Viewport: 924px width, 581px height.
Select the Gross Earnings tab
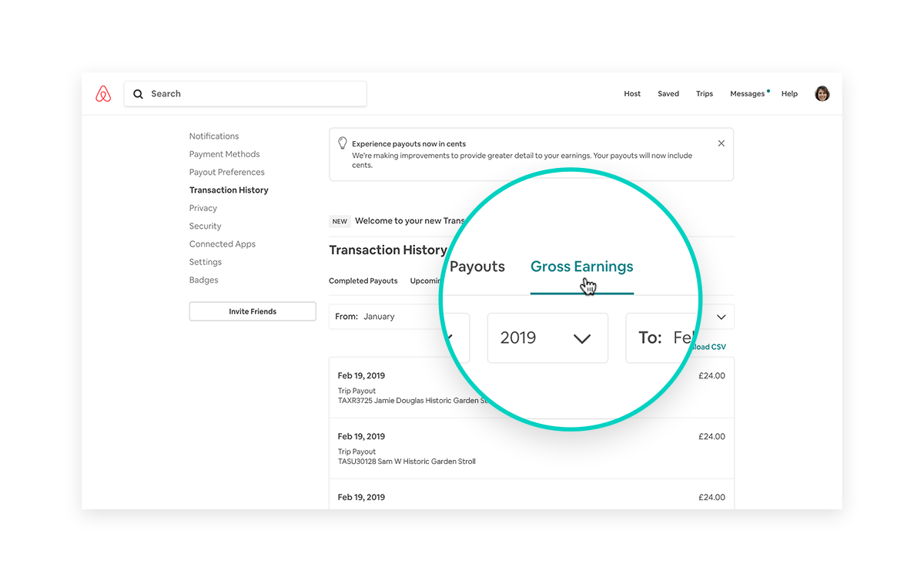pos(581,267)
